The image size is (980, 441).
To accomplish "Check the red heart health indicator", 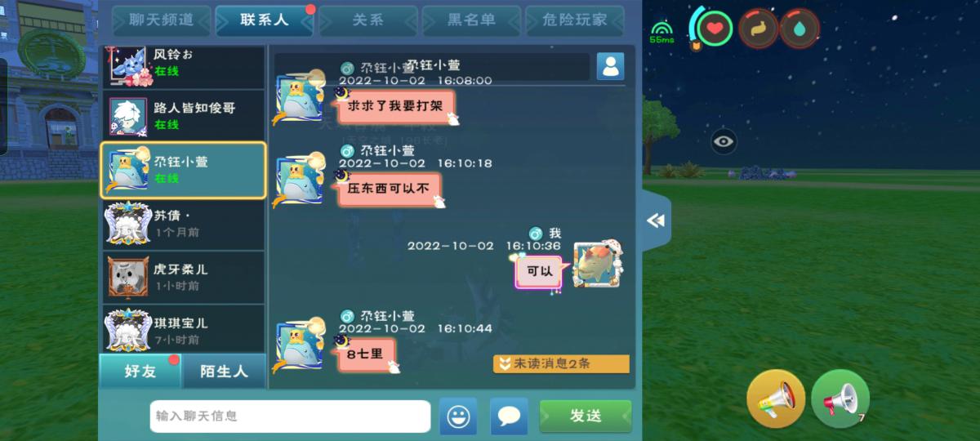I will (x=715, y=29).
